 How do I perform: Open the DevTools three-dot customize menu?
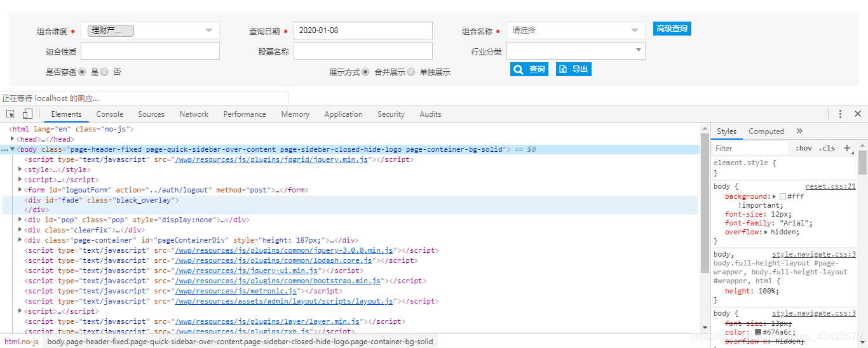pyautogui.click(x=840, y=114)
